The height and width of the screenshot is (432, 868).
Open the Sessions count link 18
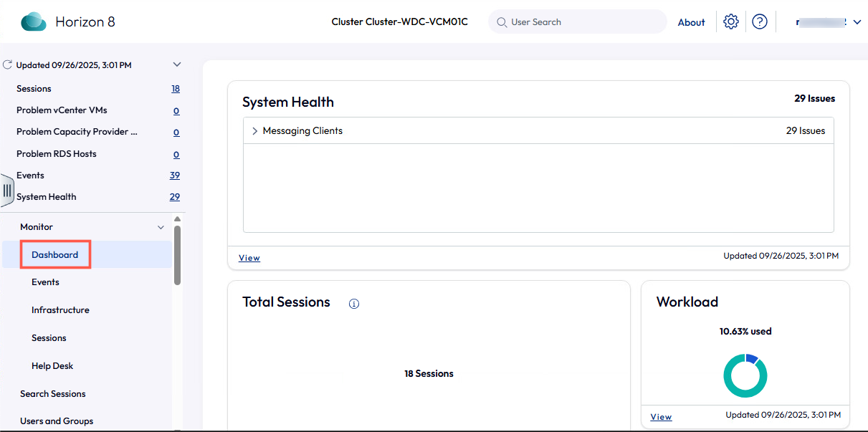176,89
